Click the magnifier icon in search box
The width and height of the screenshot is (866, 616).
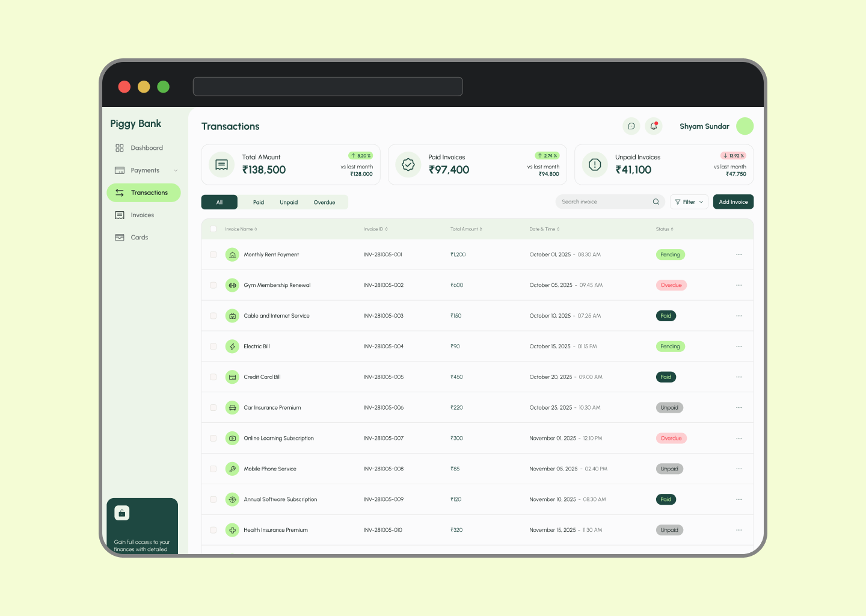click(656, 202)
